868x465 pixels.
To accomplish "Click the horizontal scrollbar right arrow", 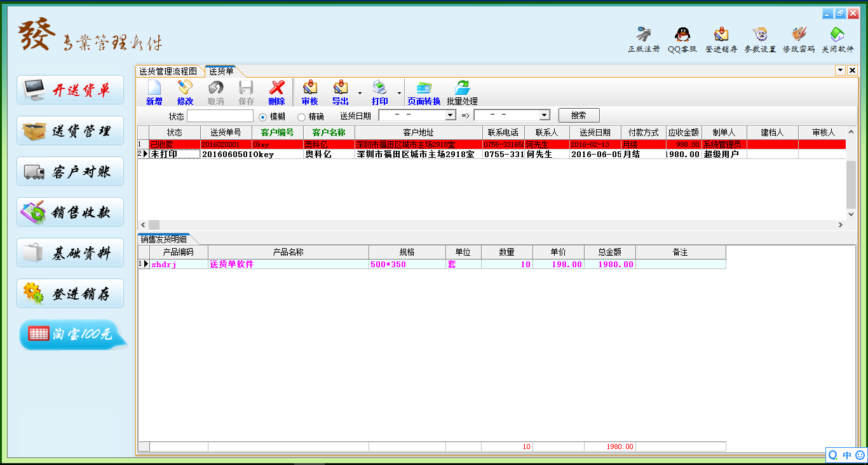I will click(x=841, y=225).
